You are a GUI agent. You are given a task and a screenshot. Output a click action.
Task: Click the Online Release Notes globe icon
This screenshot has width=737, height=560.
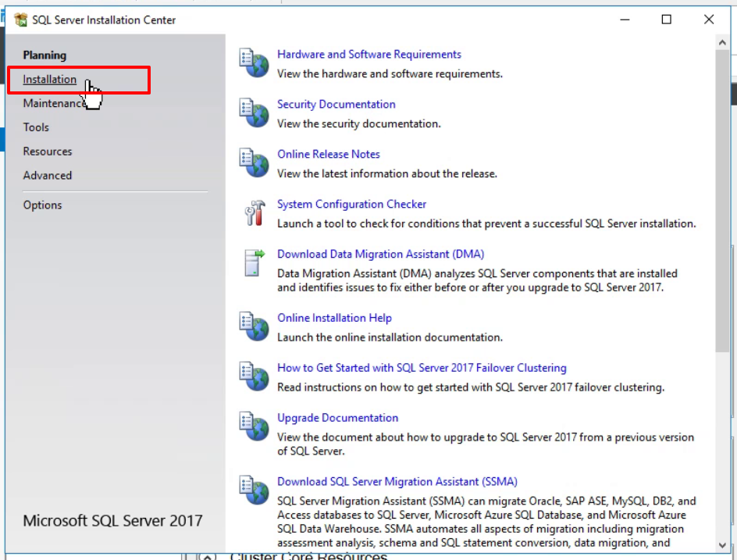(254, 162)
